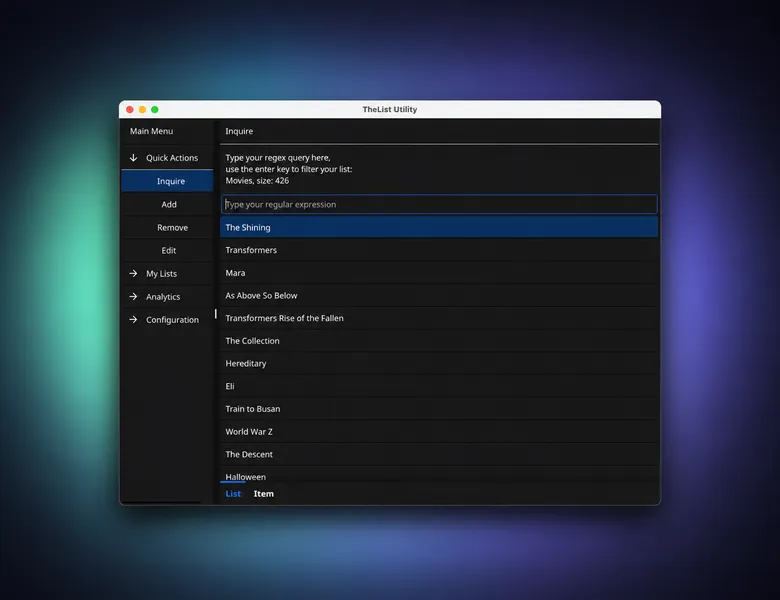Switch to the Item tab
The image size is (780, 600).
pyautogui.click(x=264, y=494)
